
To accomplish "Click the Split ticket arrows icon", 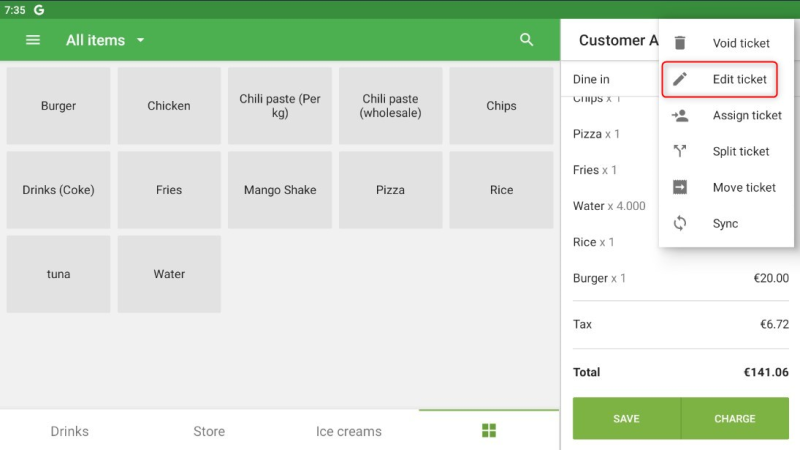I will [680, 151].
